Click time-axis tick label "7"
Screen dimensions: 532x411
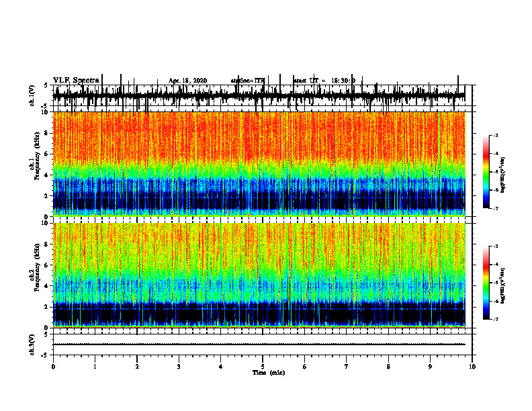tap(347, 367)
